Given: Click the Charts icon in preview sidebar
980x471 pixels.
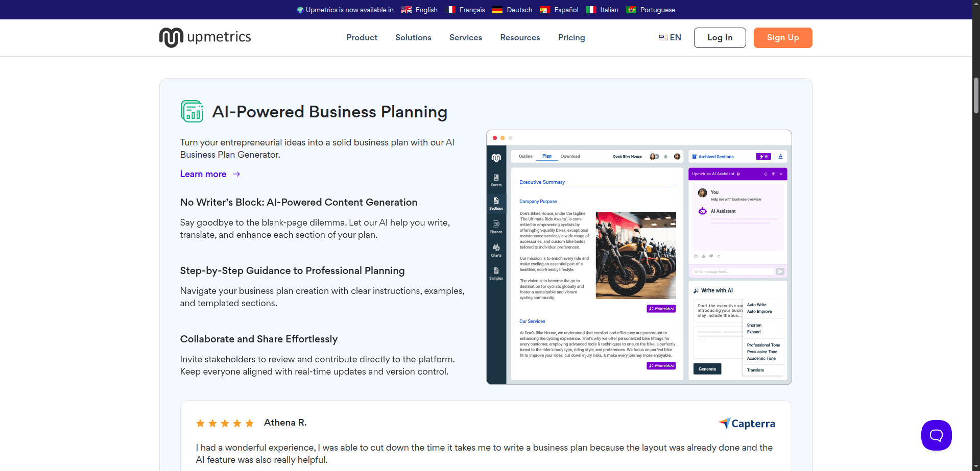Looking at the screenshot, I should click(496, 250).
